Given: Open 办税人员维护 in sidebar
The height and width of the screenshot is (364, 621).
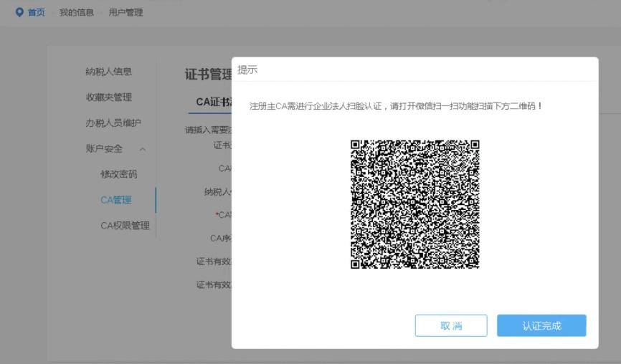Looking at the screenshot, I should pyautogui.click(x=113, y=123).
